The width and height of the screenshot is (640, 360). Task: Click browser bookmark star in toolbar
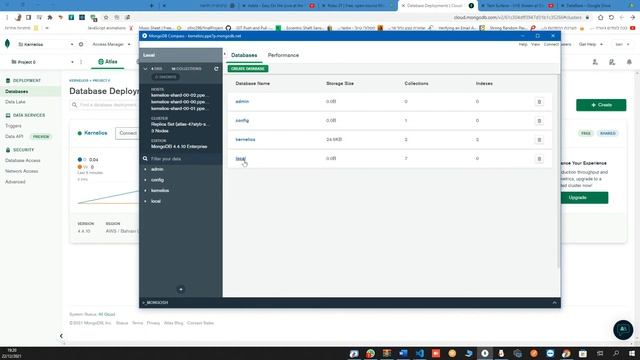click(106, 18)
